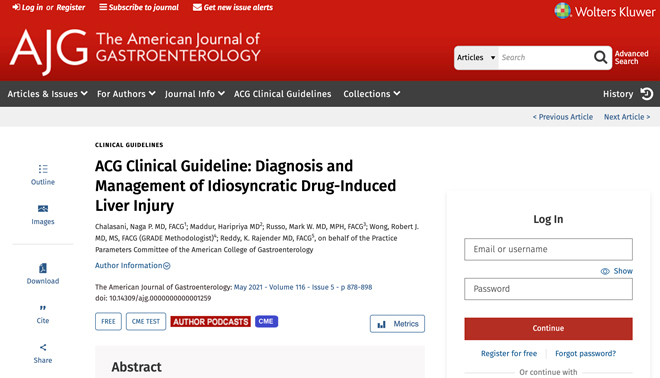Click Forgot password link
The image size is (660, 378).
(585, 354)
